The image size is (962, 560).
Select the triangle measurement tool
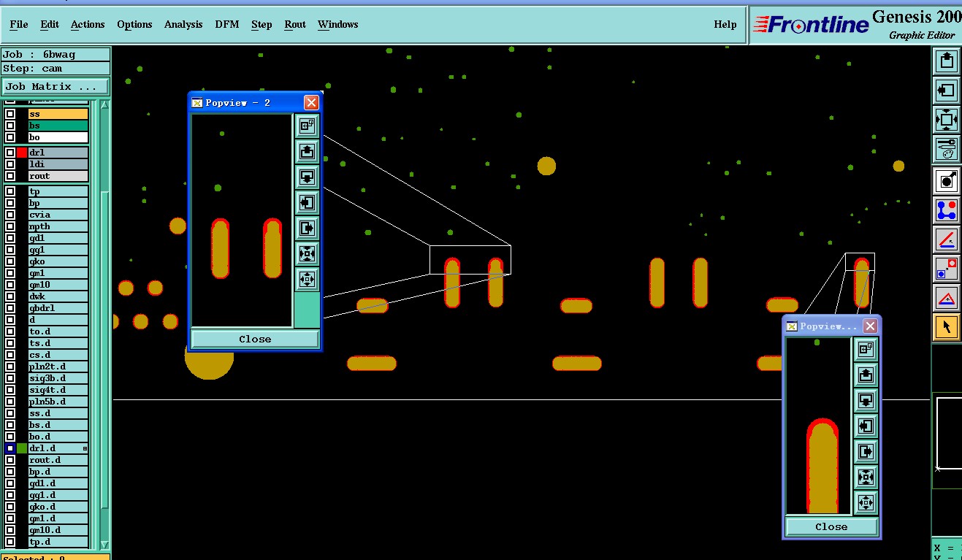pos(947,297)
